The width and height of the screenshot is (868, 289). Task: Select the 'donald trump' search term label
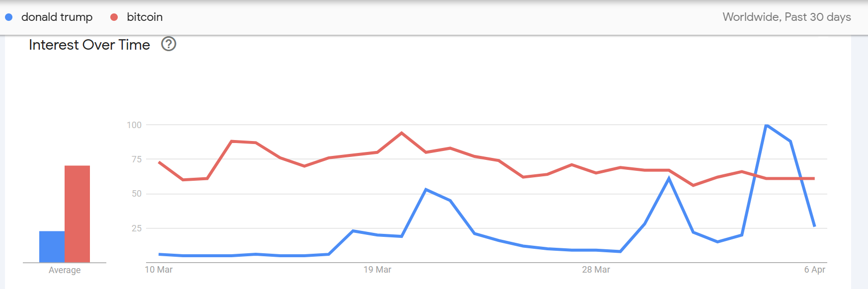(57, 17)
